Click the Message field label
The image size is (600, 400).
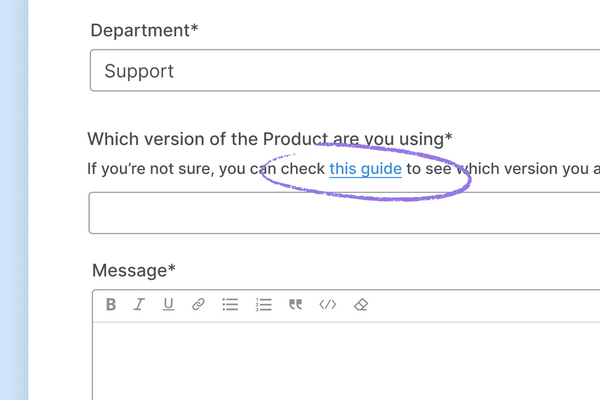coord(134,270)
